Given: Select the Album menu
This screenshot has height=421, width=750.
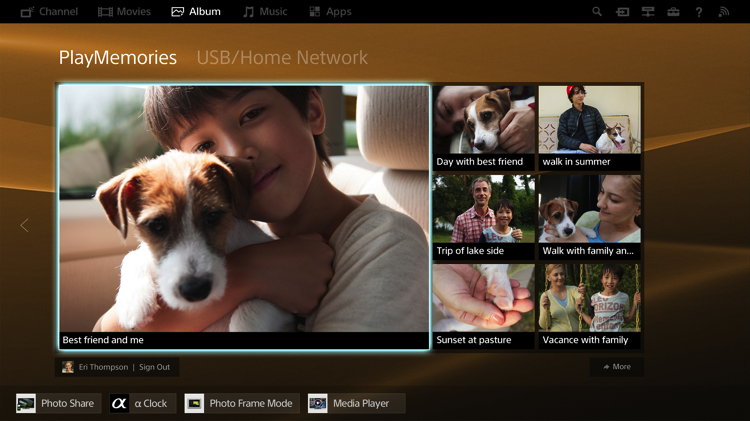Looking at the screenshot, I should (x=196, y=11).
